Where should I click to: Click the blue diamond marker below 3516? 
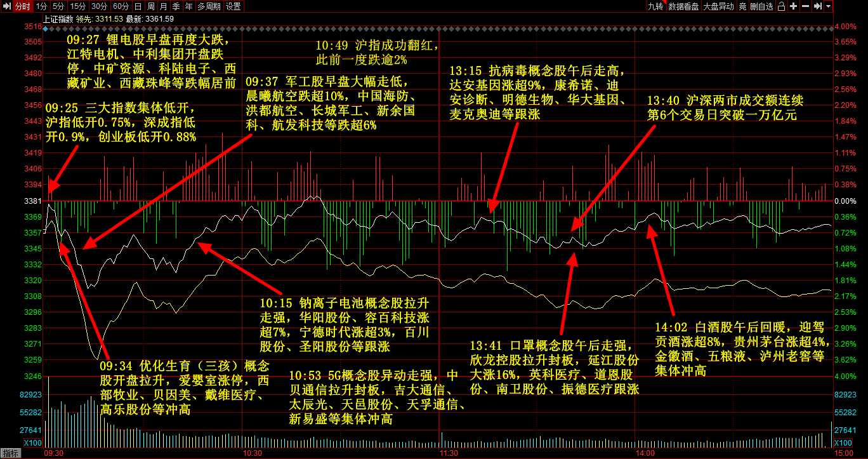point(44,29)
